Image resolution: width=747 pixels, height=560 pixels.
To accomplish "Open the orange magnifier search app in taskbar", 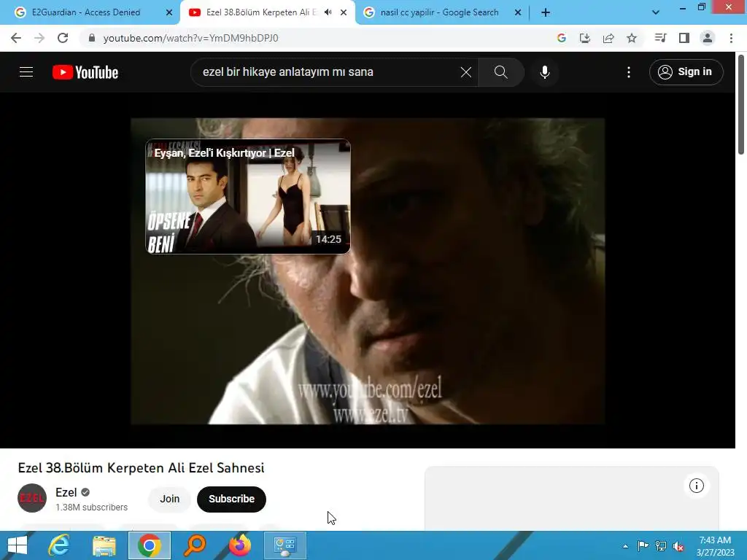I will [x=195, y=545].
